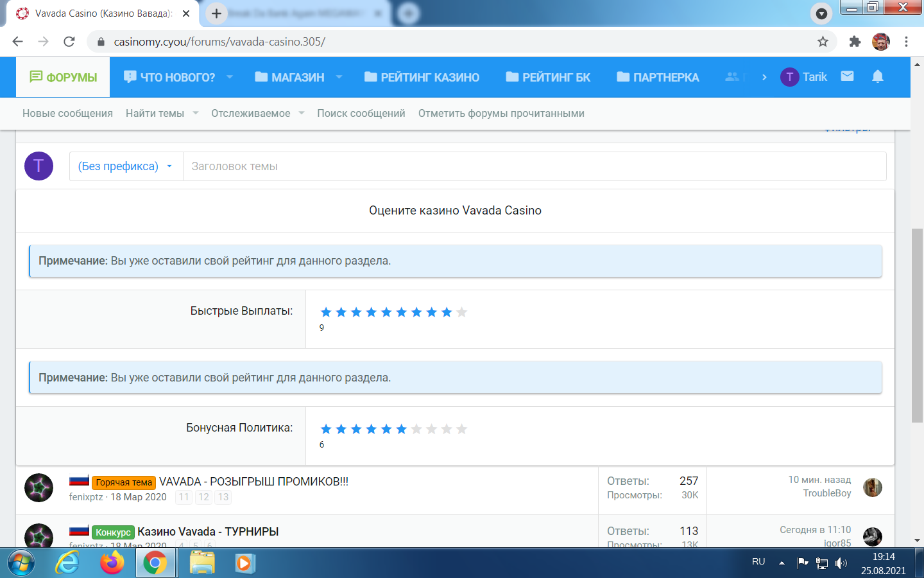
Task: Click the page vertical scrollbar thumb
Action: coord(918,325)
